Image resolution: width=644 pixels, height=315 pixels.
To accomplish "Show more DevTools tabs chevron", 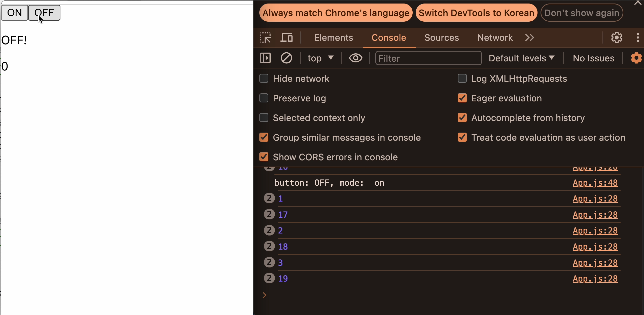I will point(530,38).
